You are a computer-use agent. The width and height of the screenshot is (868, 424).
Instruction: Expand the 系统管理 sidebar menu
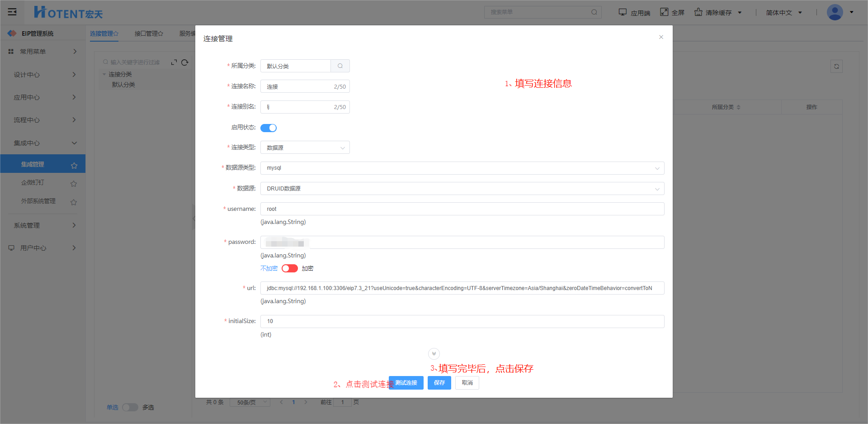pos(42,225)
